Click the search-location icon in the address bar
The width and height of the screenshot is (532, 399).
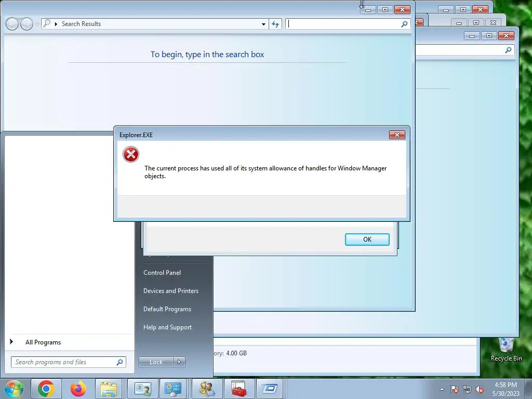(x=47, y=23)
